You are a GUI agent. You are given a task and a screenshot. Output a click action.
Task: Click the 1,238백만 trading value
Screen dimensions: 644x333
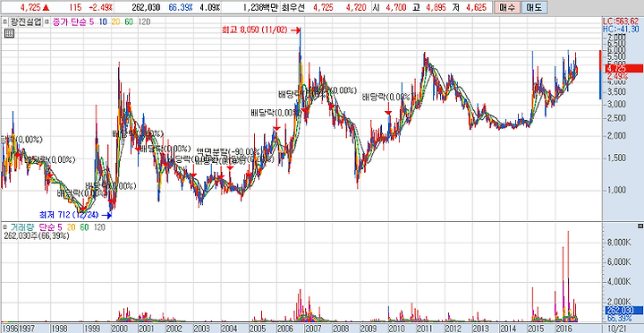pyautogui.click(x=261, y=7)
